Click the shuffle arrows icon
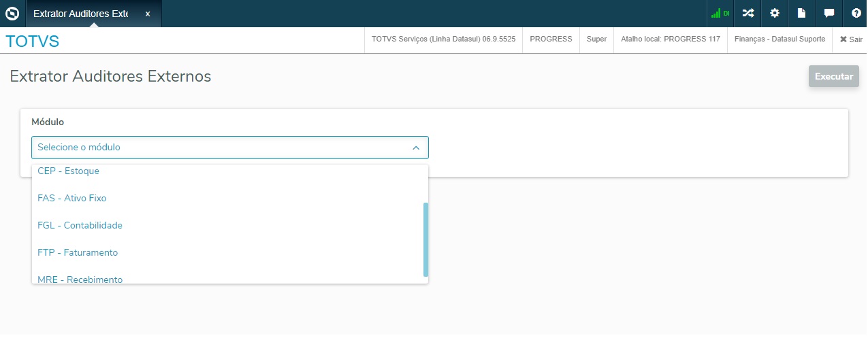Screen dimensions: 868x338 pyautogui.click(x=748, y=13)
